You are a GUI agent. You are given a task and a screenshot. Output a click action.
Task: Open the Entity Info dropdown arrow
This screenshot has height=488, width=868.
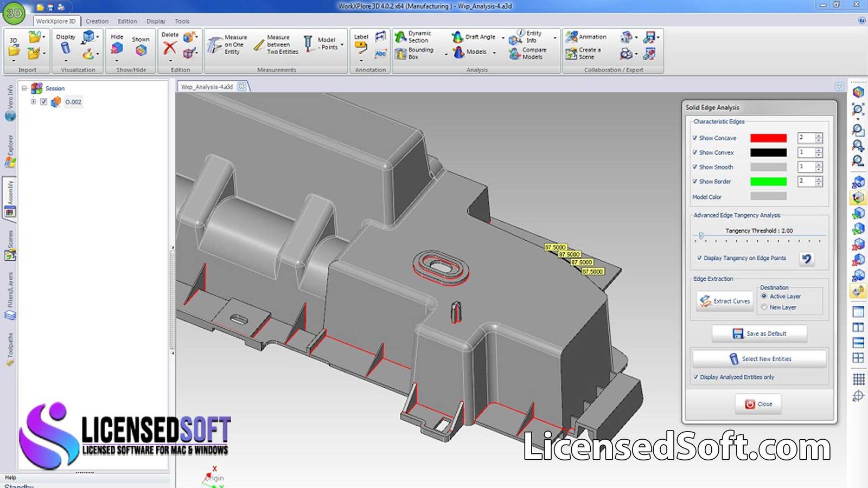[x=554, y=37]
